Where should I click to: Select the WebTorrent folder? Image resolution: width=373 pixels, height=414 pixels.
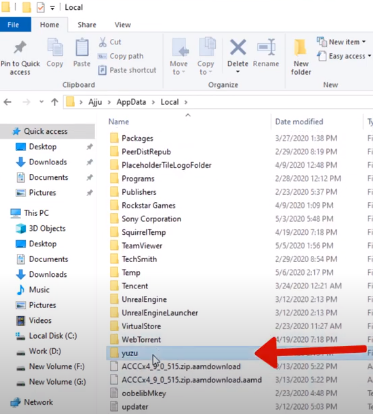point(141,340)
